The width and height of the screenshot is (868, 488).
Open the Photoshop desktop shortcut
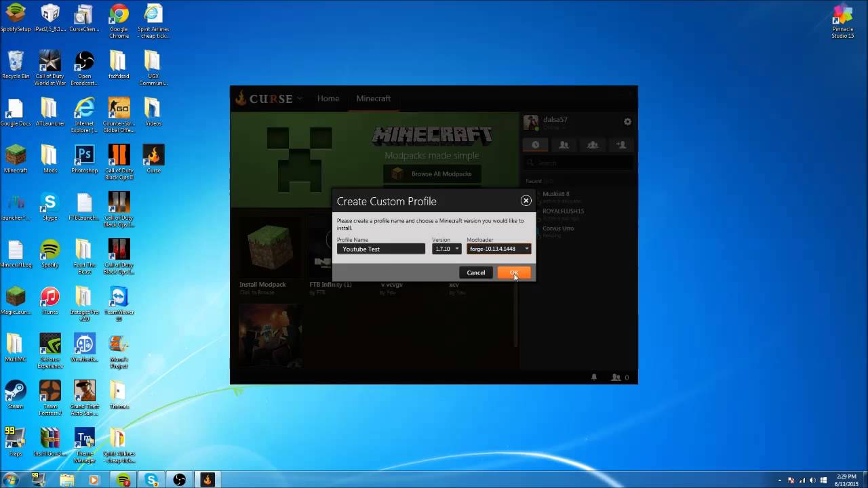point(84,159)
